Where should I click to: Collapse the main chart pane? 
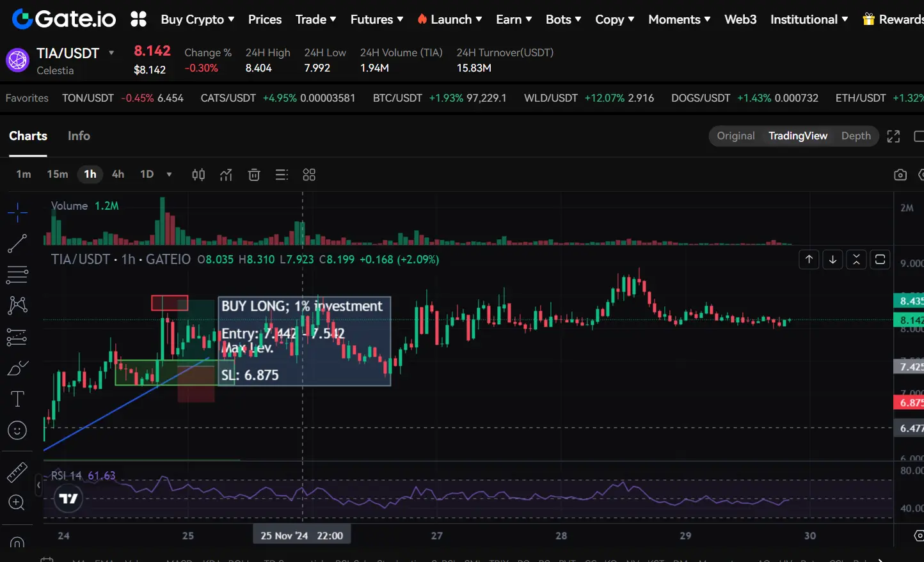tap(856, 259)
